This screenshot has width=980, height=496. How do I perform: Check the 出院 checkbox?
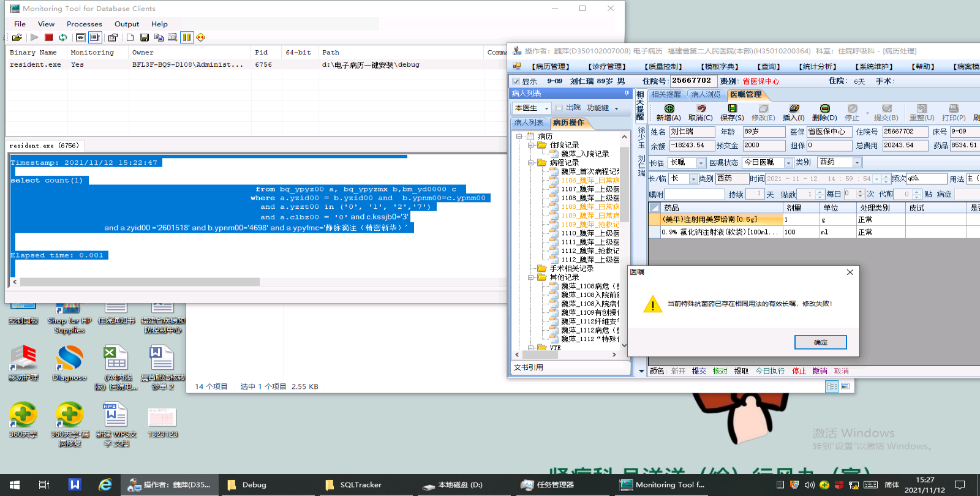559,108
